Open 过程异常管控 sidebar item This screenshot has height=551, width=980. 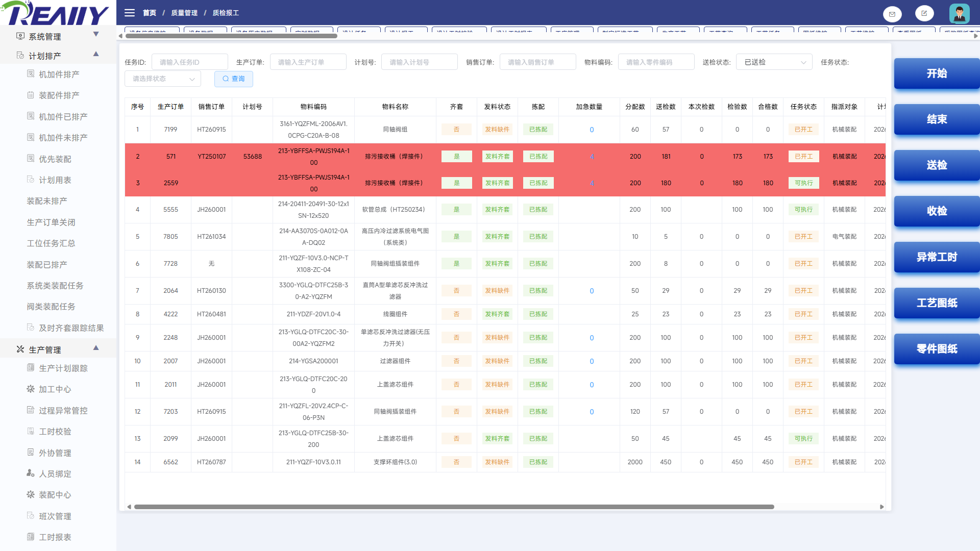point(57,411)
